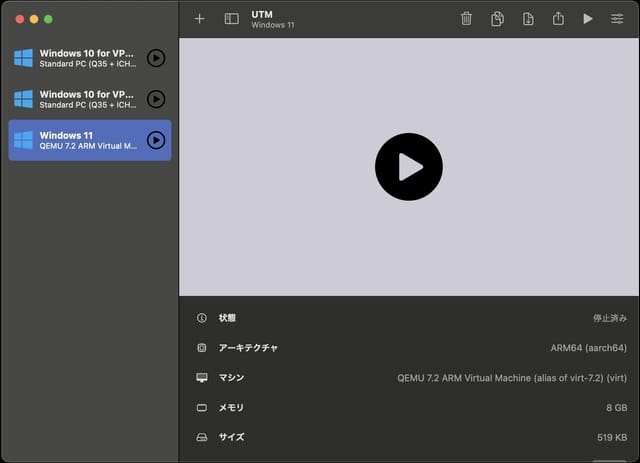Image resolution: width=640 pixels, height=463 pixels.
Task: Open the share icon in the toolbar
Action: click(x=558, y=19)
